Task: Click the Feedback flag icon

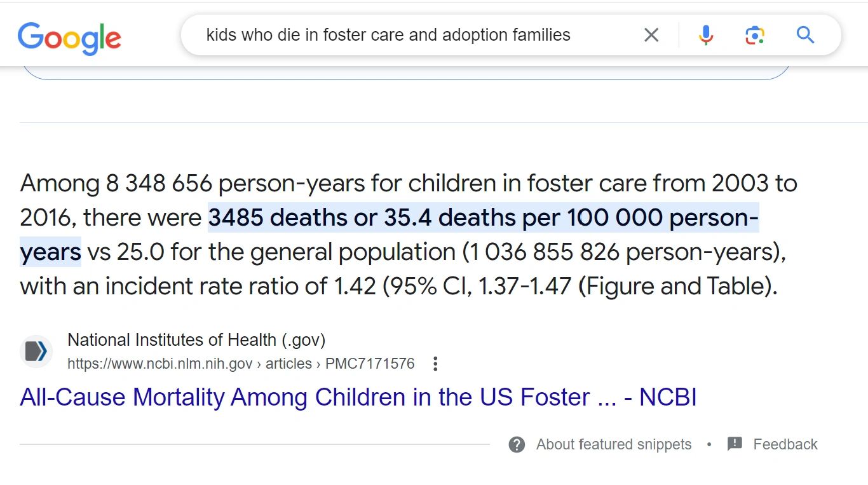Action: click(x=735, y=444)
